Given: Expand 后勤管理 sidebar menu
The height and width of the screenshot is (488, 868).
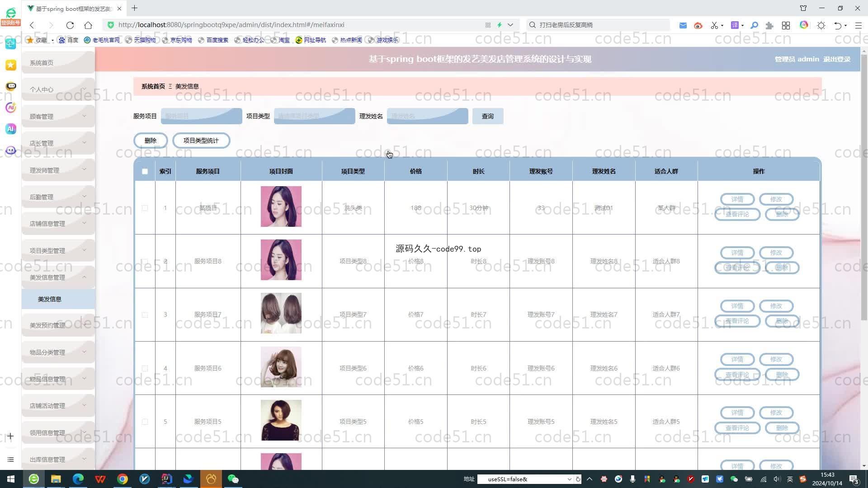Looking at the screenshot, I should coord(58,197).
